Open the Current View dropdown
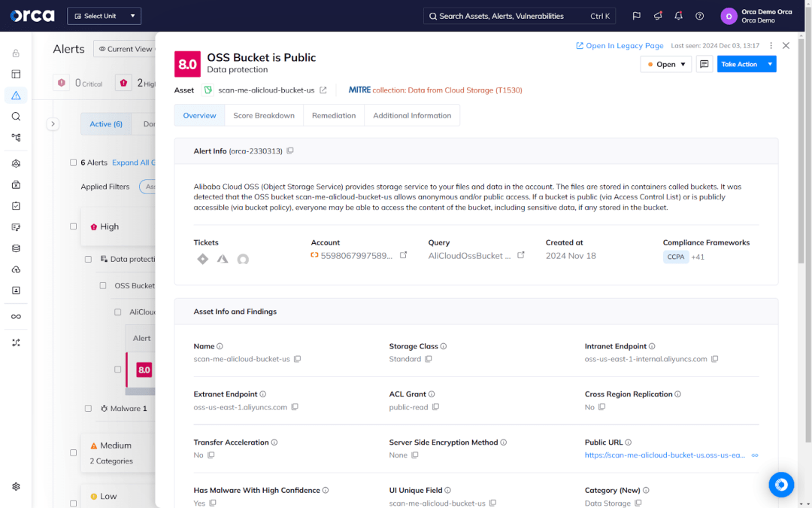Image resolution: width=812 pixels, height=508 pixels. [x=125, y=49]
